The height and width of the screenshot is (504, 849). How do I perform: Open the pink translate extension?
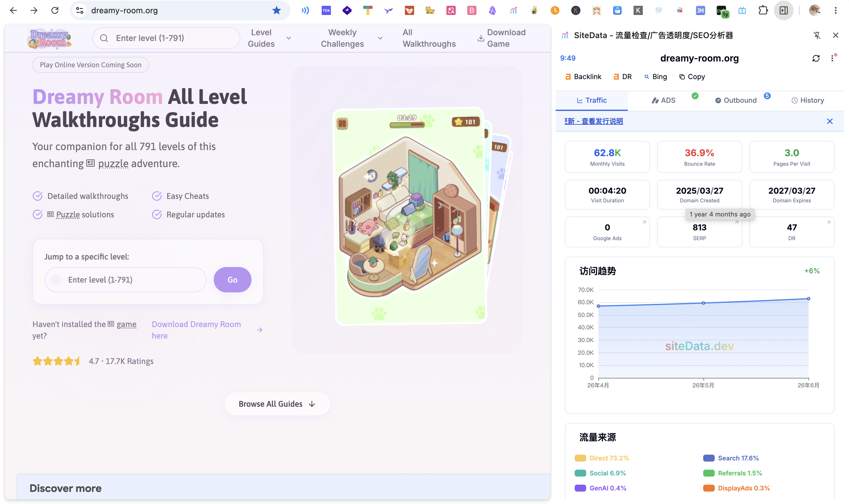click(x=451, y=10)
